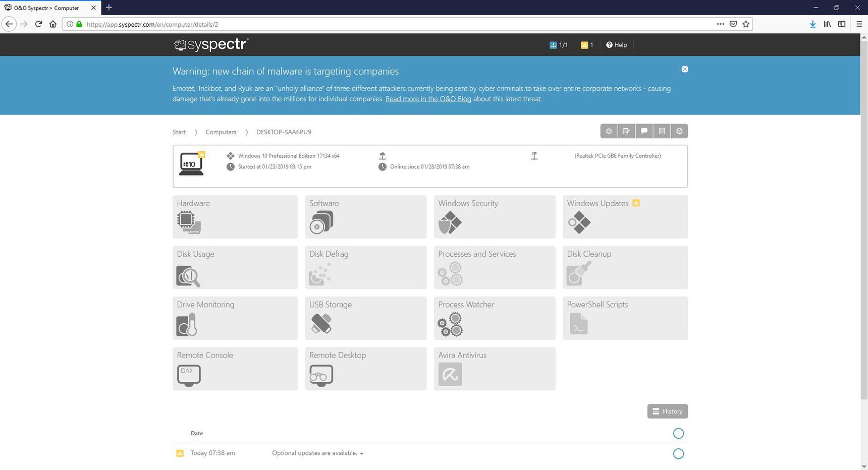Click the site information lock icon
This screenshot has width=868, height=470.
pyautogui.click(x=79, y=24)
